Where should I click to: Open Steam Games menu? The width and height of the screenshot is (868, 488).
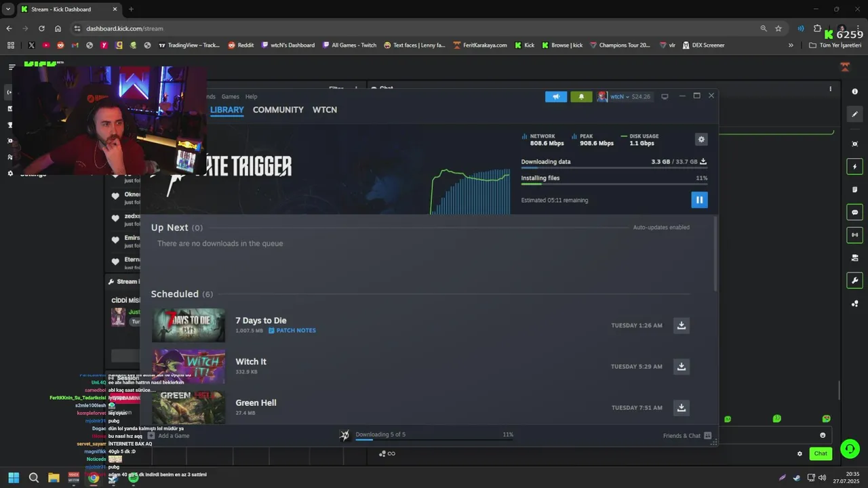pos(231,97)
